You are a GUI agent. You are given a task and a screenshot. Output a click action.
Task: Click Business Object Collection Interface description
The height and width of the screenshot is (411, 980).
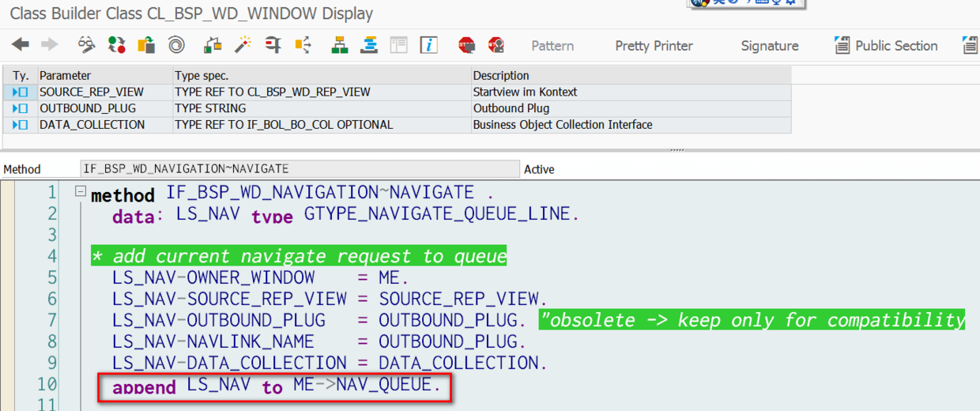[x=631, y=125]
